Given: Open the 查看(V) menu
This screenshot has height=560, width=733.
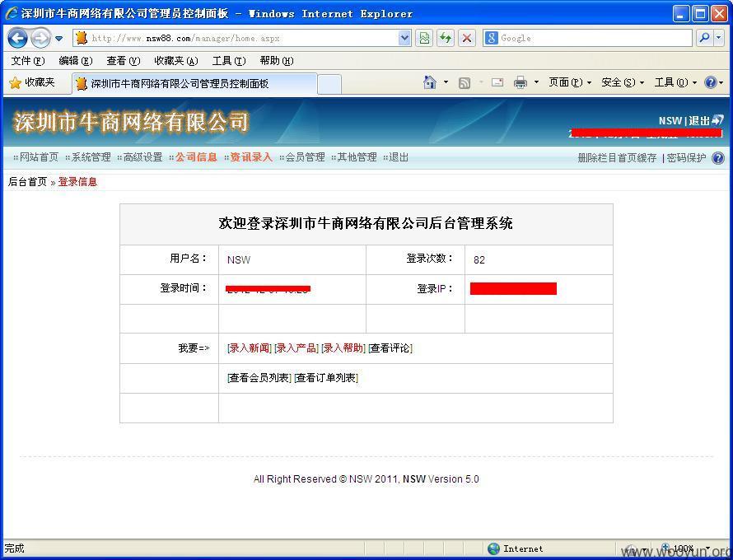Looking at the screenshot, I should tap(124, 61).
